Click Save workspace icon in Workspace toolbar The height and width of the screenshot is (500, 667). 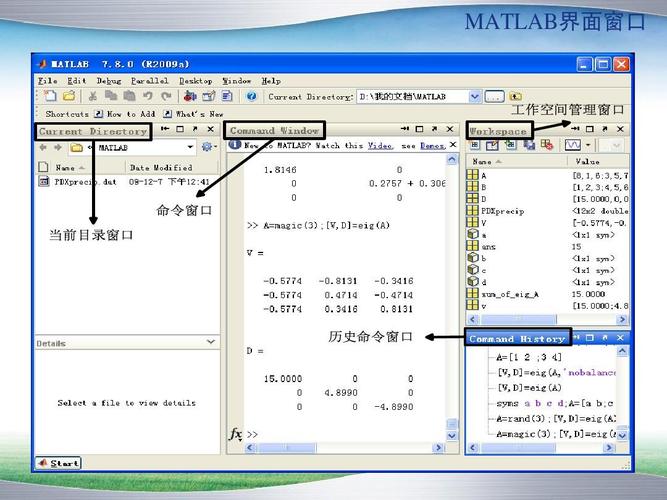coord(529,145)
